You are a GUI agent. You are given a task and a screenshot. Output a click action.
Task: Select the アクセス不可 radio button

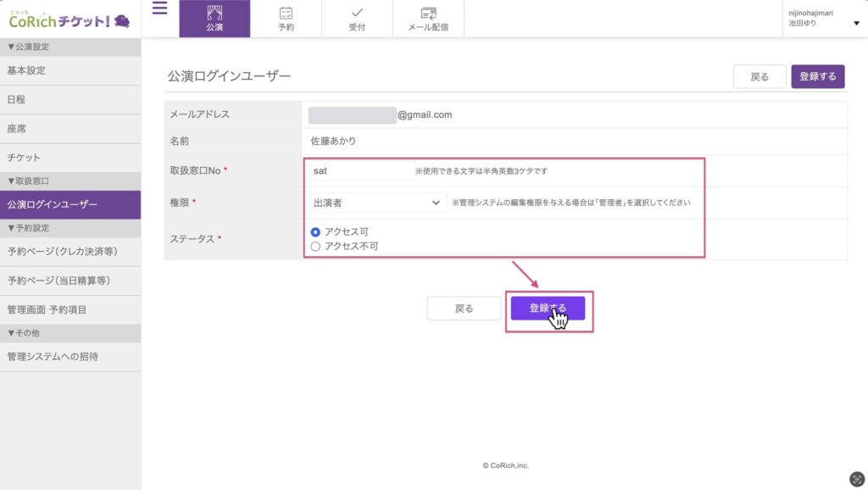click(x=316, y=247)
